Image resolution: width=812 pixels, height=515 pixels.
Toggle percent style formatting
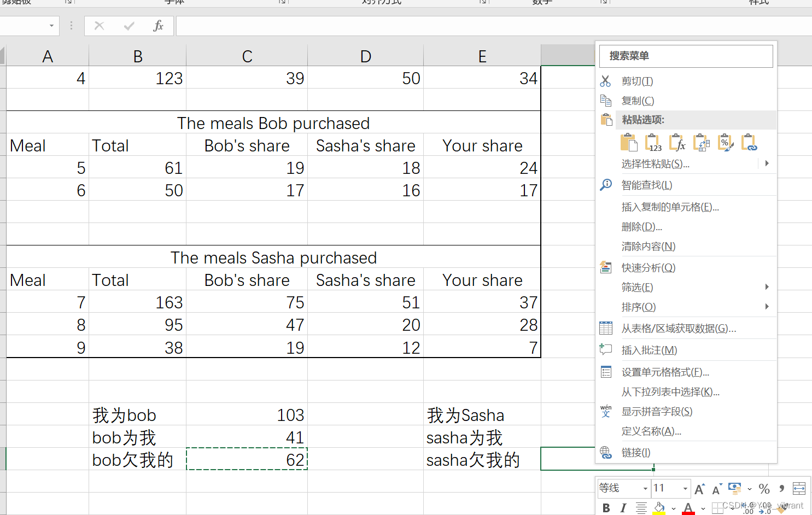click(764, 488)
